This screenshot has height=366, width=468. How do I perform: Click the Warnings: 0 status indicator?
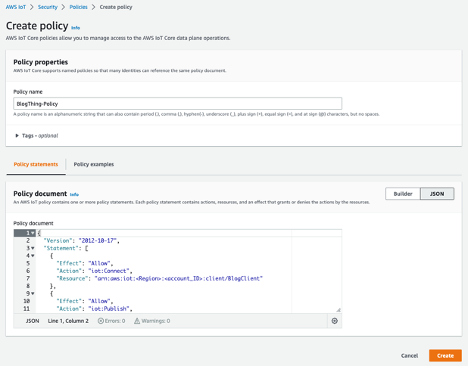(x=152, y=321)
